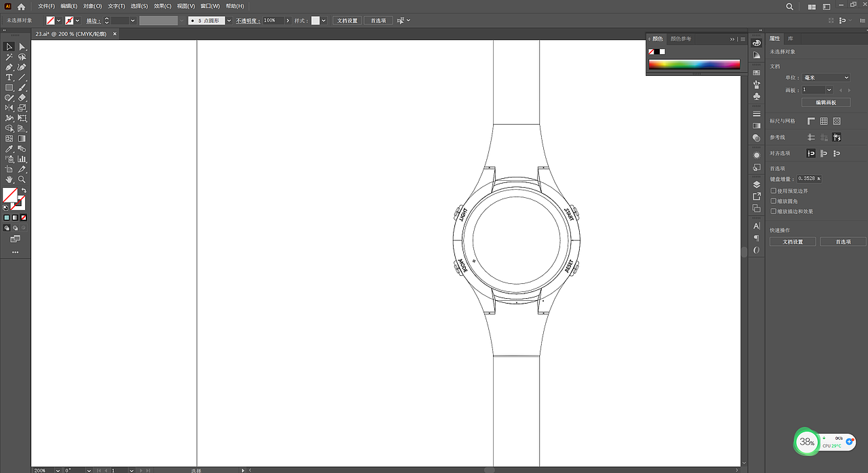The width and height of the screenshot is (868, 473).
Task: Swap fill and stroke arrows
Action: pos(23,190)
